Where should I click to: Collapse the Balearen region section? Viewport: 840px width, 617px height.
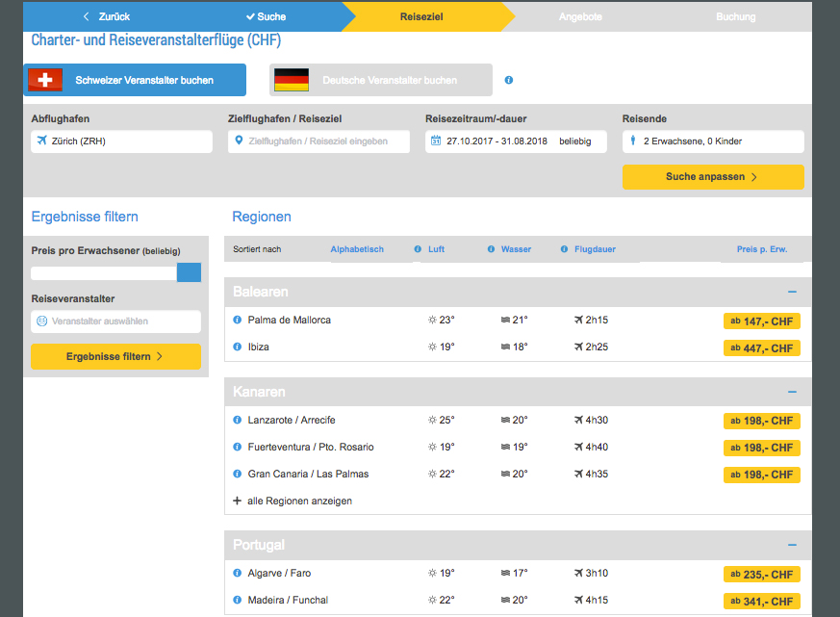click(792, 292)
